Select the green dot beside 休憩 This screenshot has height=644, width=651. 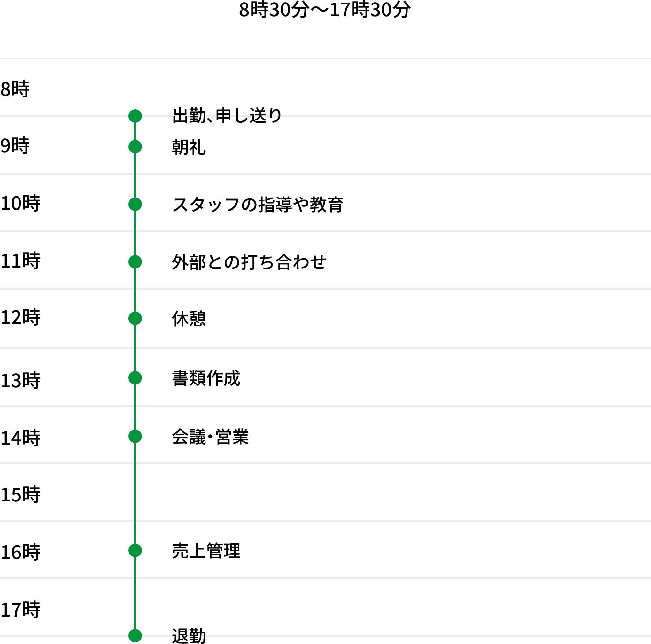135,318
